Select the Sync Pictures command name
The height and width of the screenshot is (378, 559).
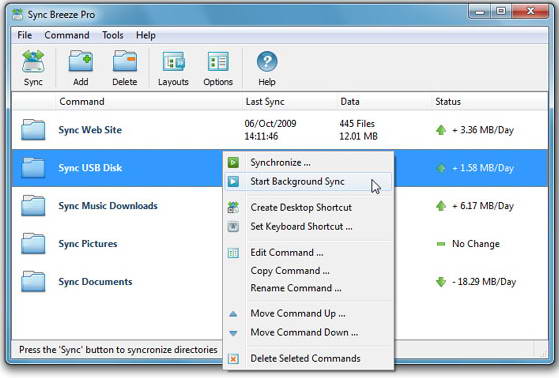click(x=88, y=244)
